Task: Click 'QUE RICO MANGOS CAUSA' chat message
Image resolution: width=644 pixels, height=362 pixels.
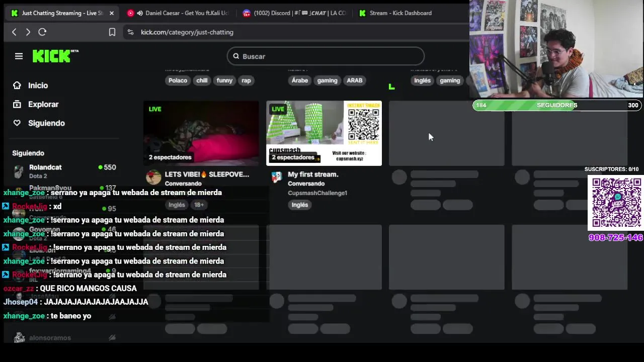Action: coord(88,288)
